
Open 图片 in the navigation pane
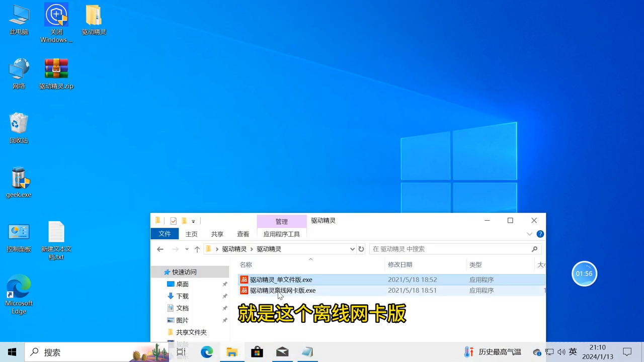click(x=182, y=320)
